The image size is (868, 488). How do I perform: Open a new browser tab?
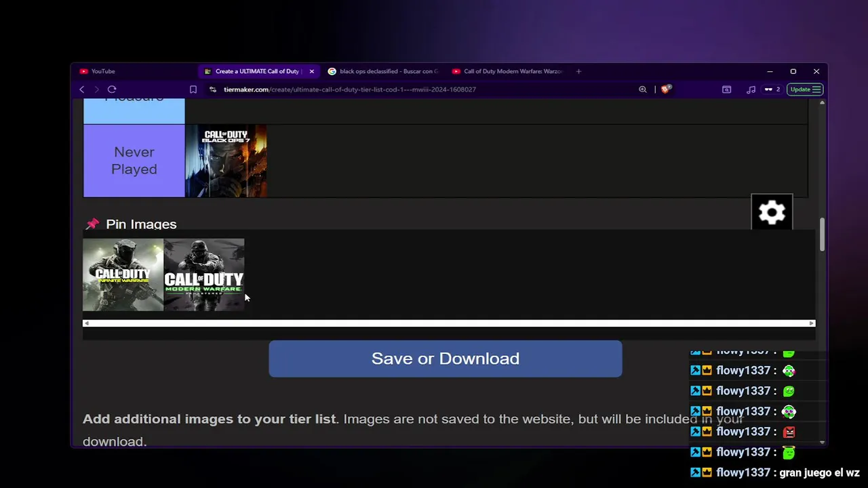click(x=578, y=71)
